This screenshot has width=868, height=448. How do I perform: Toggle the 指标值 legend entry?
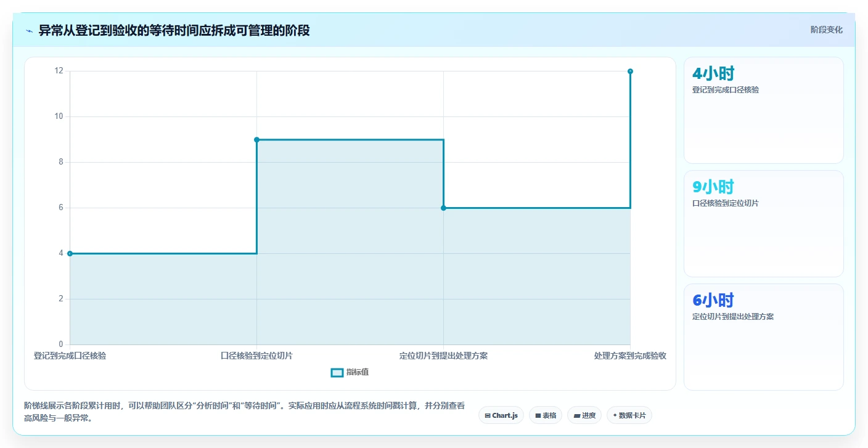pyautogui.click(x=350, y=372)
